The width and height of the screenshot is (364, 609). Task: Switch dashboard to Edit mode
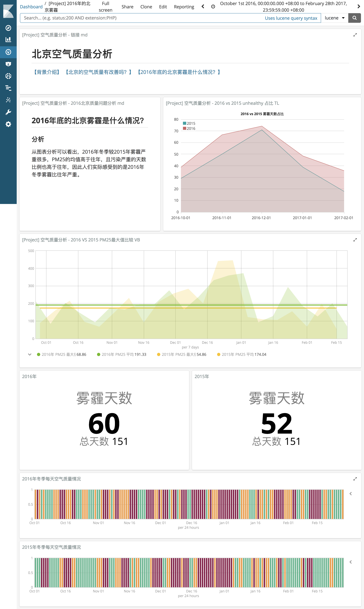(x=163, y=7)
